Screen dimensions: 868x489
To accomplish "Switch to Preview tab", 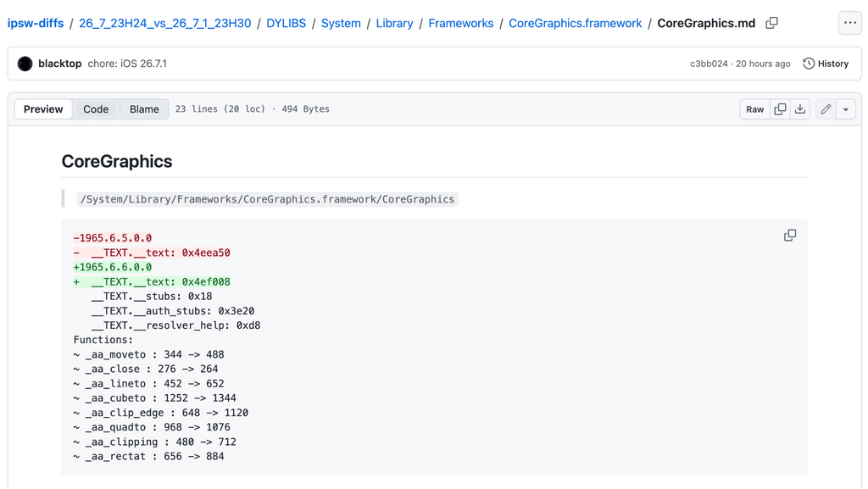I will pyautogui.click(x=43, y=109).
